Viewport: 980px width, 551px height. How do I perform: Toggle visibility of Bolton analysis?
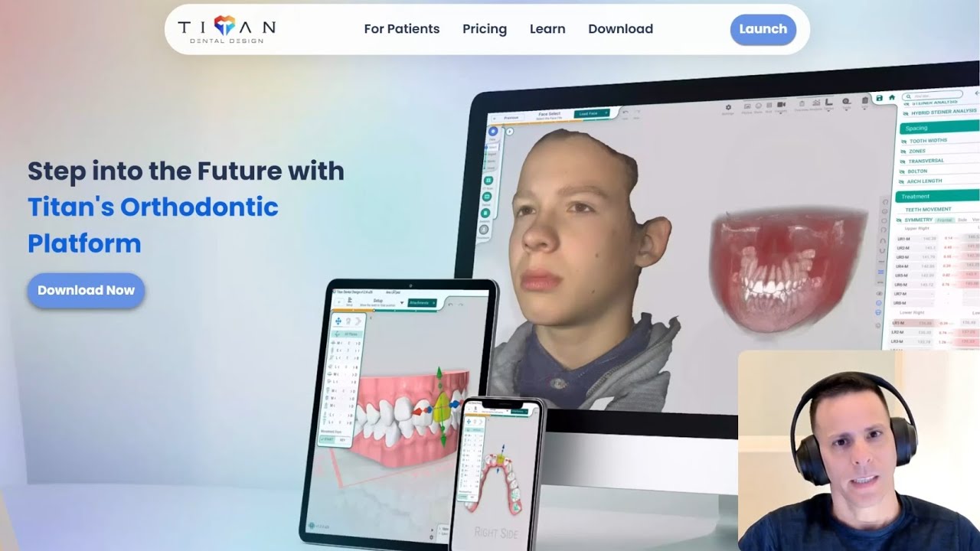902,171
